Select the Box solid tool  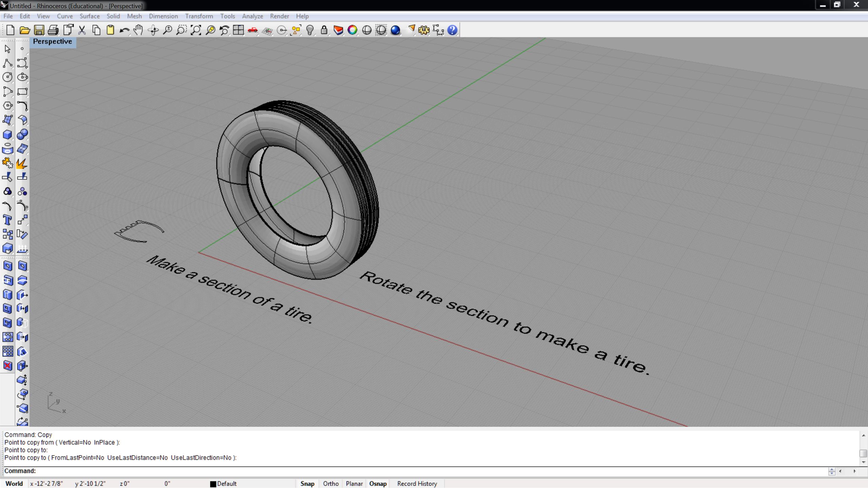tap(7, 135)
